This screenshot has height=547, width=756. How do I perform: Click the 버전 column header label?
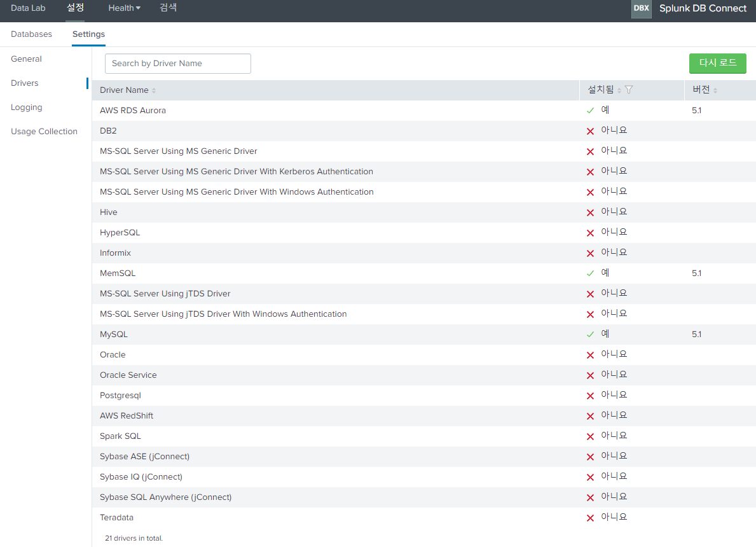point(701,90)
